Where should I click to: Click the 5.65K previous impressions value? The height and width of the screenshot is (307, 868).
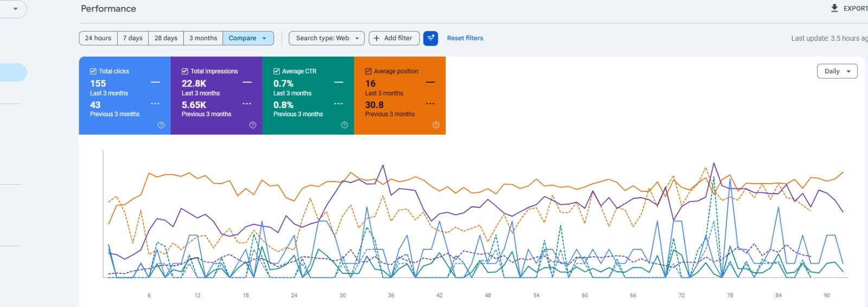click(x=194, y=105)
